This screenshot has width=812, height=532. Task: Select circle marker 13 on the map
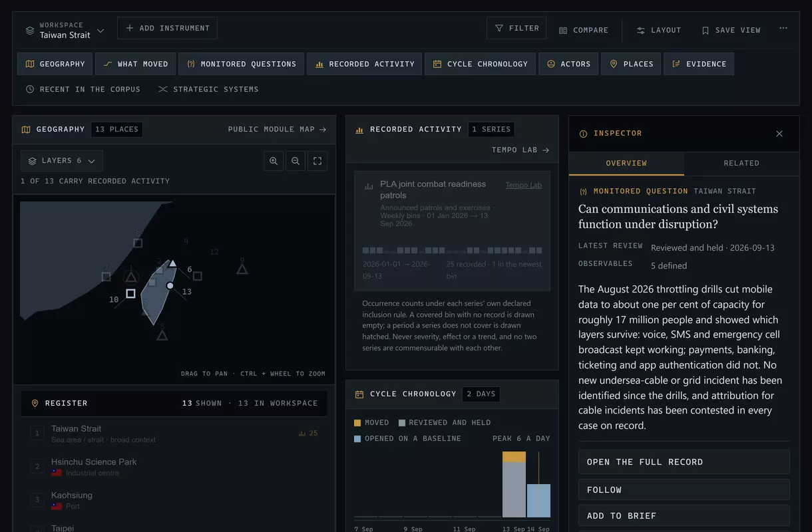170,285
